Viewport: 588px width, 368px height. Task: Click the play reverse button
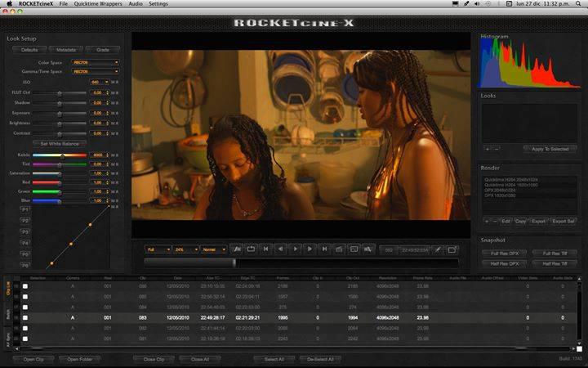(281, 249)
